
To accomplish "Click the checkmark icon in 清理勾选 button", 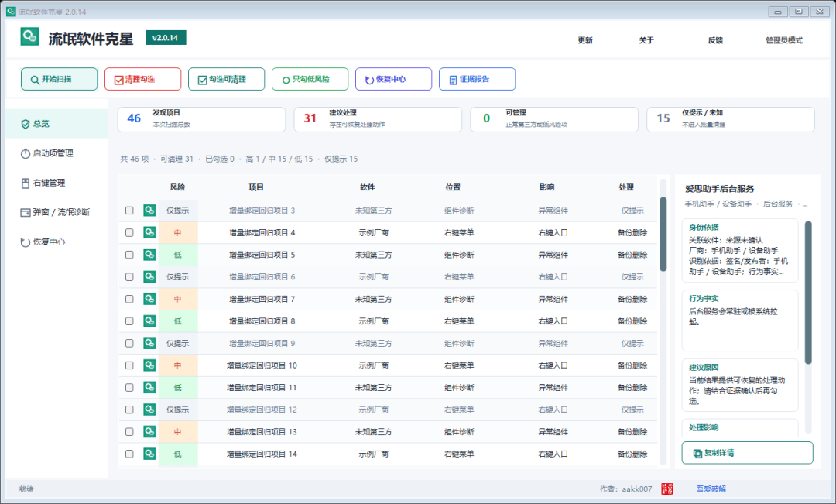I will pos(118,80).
